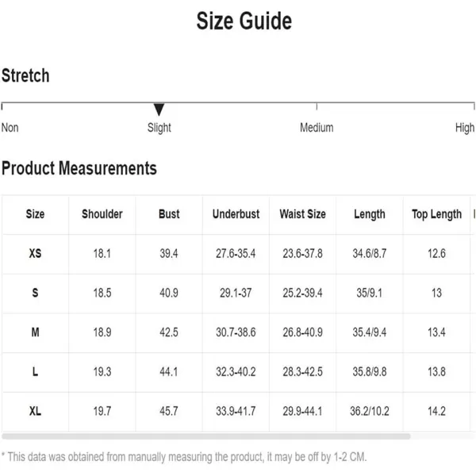This screenshot has height=476, width=476.
Task: Select the XL size row label
Action: pos(35,411)
